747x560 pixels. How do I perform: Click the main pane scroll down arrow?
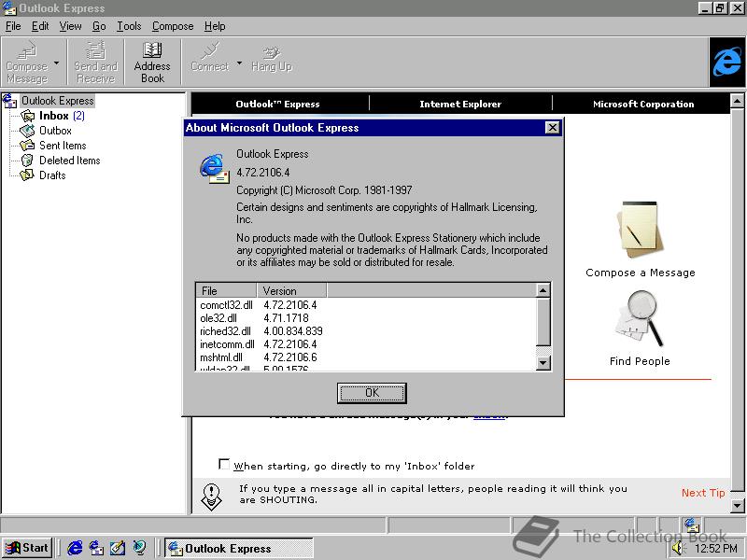click(737, 506)
